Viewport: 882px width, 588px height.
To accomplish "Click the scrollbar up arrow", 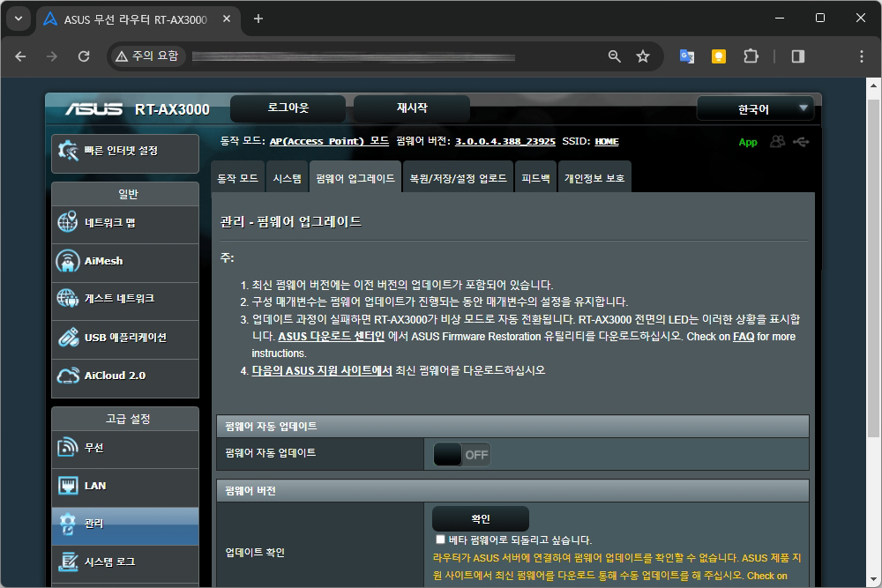I will click(x=873, y=86).
